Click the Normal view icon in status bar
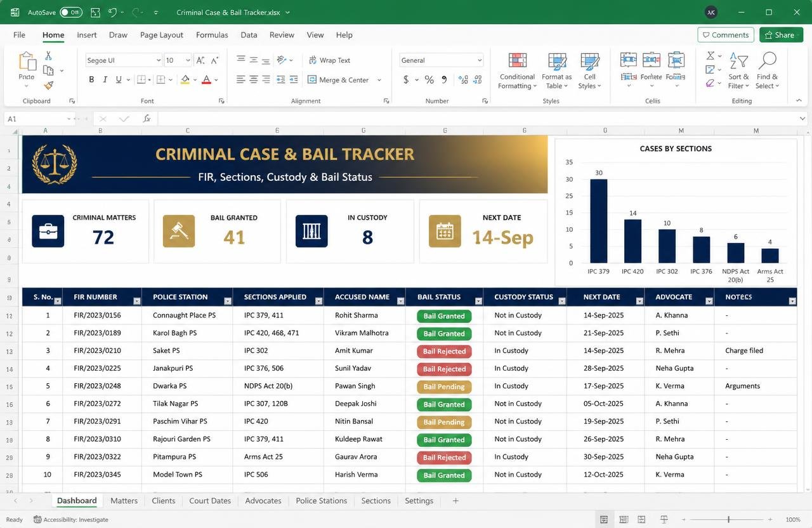 click(x=604, y=520)
